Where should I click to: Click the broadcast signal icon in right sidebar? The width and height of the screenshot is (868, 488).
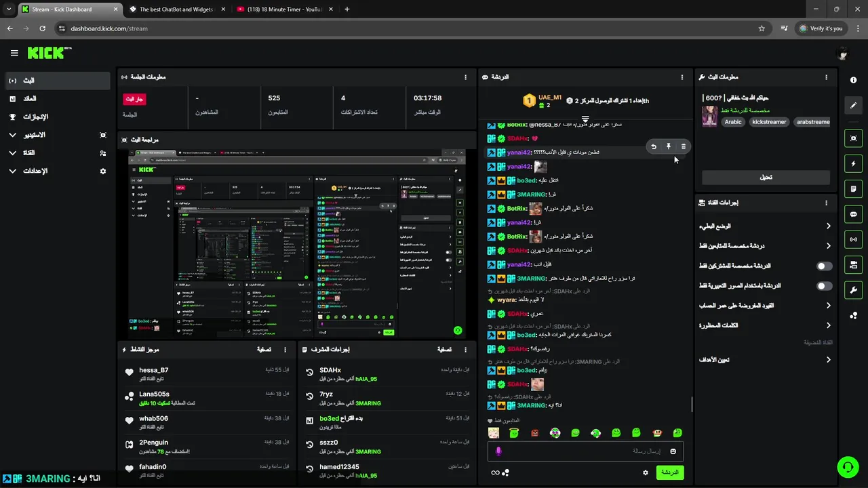[x=853, y=239]
